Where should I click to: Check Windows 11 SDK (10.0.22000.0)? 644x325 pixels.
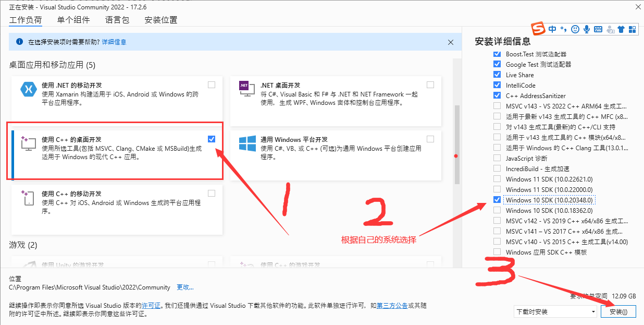click(x=497, y=190)
